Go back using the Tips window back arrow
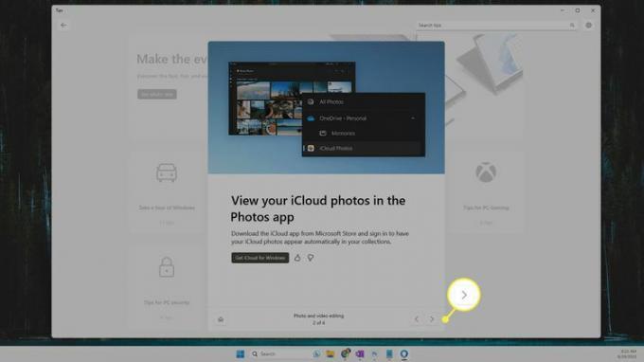 tap(63, 25)
